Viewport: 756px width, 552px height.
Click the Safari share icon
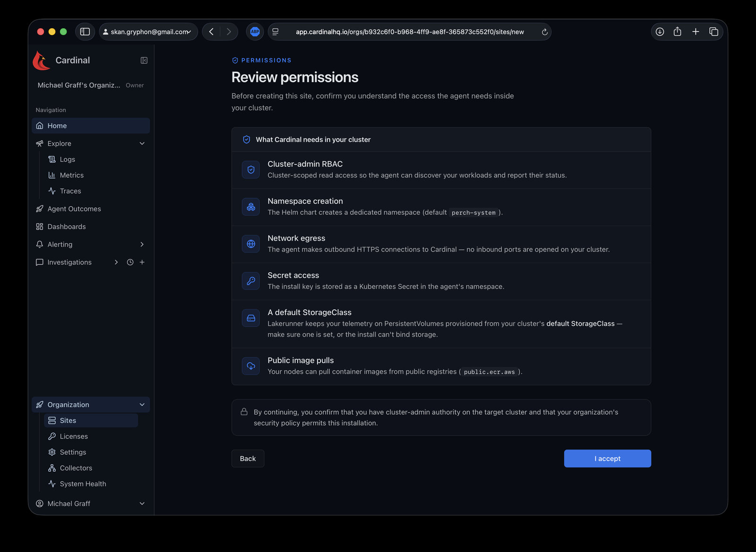pos(677,31)
